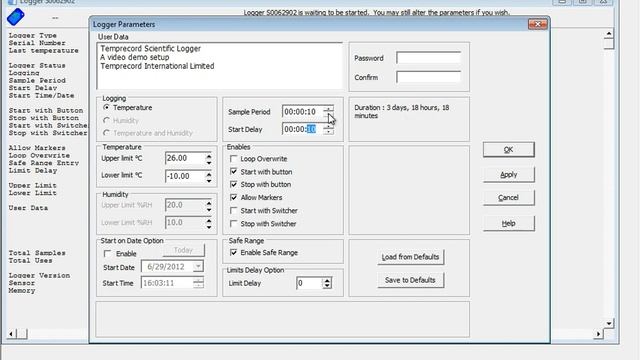Click the temperature Upper limit value field
The width and height of the screenshot is (640, 360).
(x=185, y=158)
